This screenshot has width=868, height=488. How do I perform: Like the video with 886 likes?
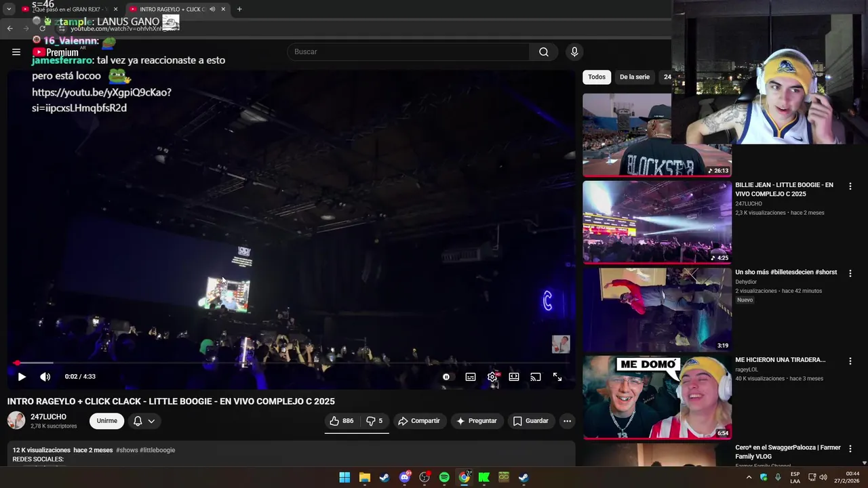point(342,421)
